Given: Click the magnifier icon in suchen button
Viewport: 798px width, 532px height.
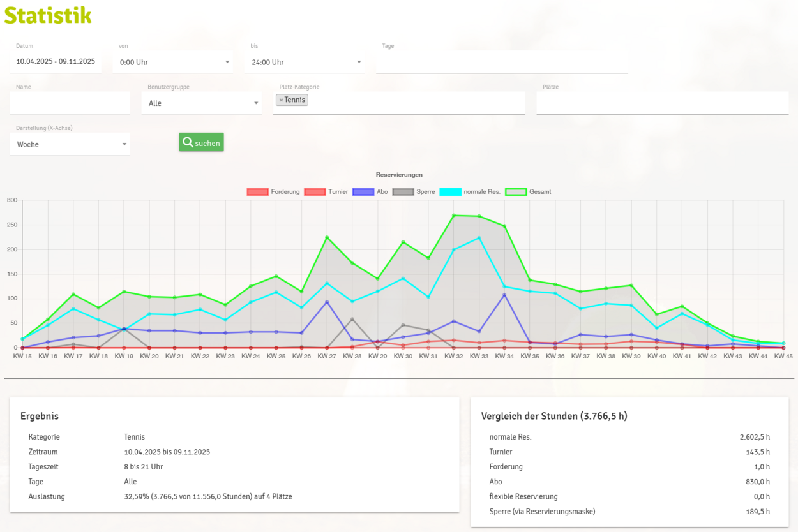Looking at the screenshot, I should pos(188,142).
